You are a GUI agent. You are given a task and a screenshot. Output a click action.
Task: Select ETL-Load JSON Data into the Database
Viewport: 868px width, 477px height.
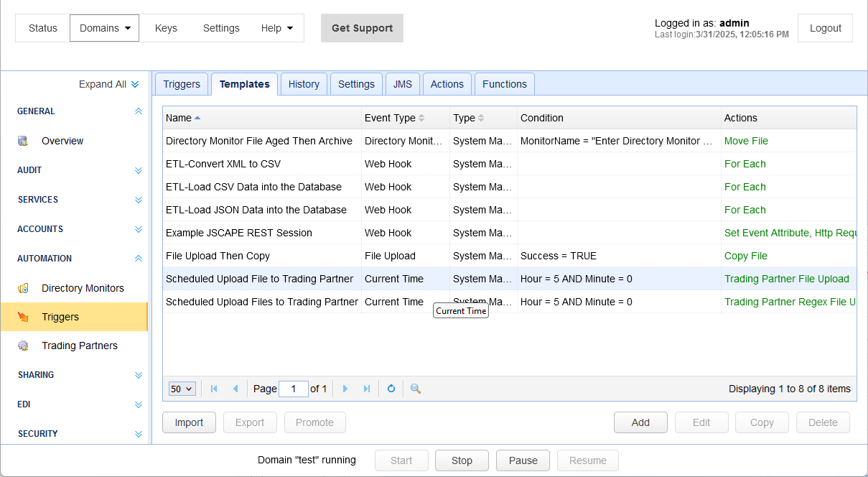(510, 210)
